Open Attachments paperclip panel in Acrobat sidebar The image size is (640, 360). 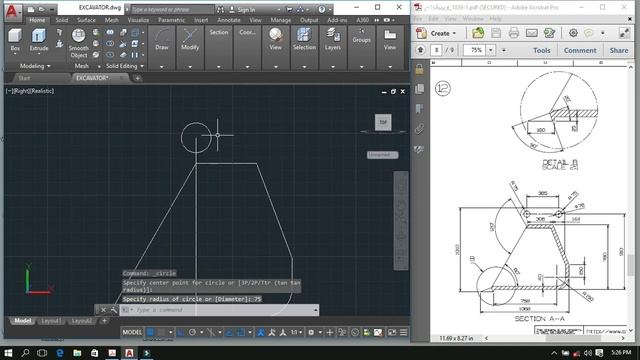click(419, 129)
